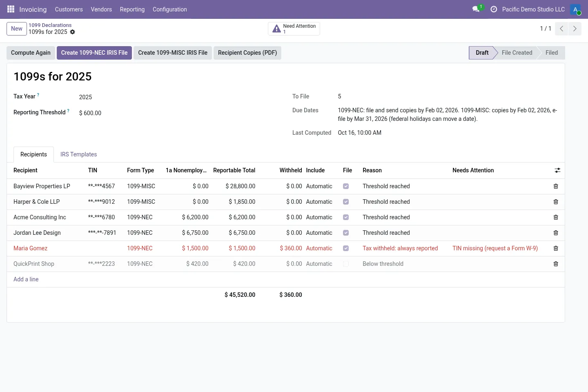
Task: Delete the Bayview Properties LP row
Action: point(556,186)
